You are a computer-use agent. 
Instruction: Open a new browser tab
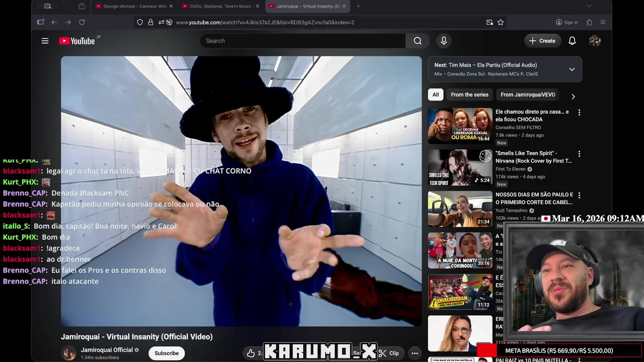[358, 6]
